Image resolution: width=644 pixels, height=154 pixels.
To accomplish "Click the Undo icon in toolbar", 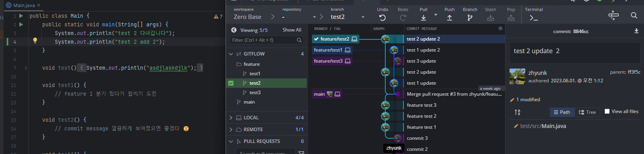I will point(382,18).
